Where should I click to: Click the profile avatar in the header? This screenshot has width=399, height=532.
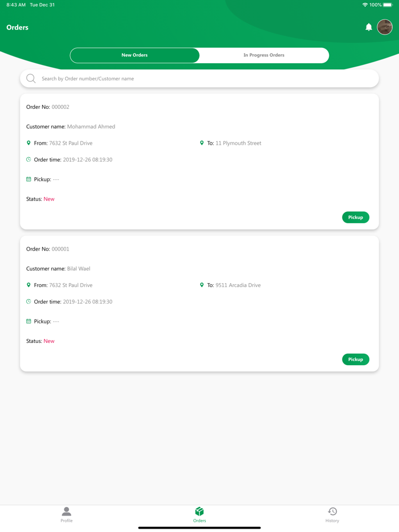[x=385, y=27]
